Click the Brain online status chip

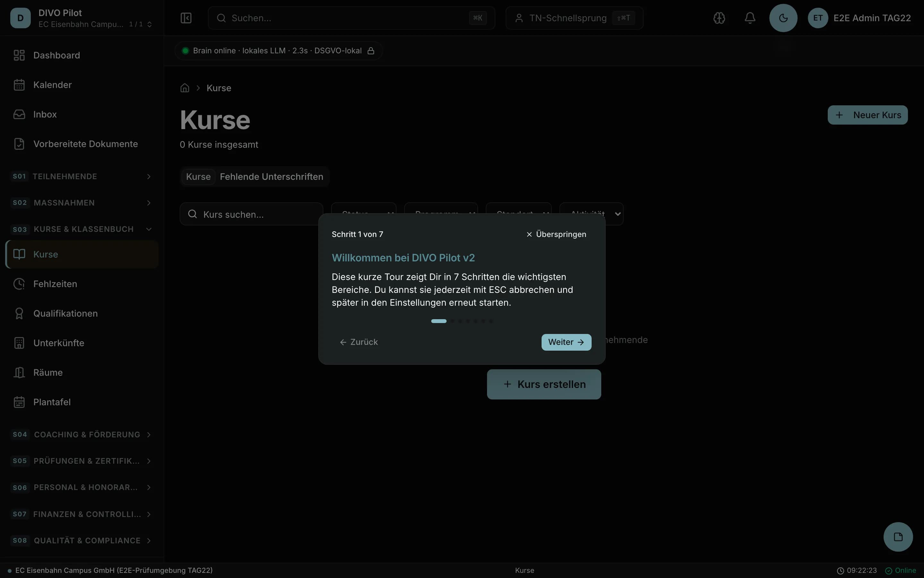[x=279, y=51]
